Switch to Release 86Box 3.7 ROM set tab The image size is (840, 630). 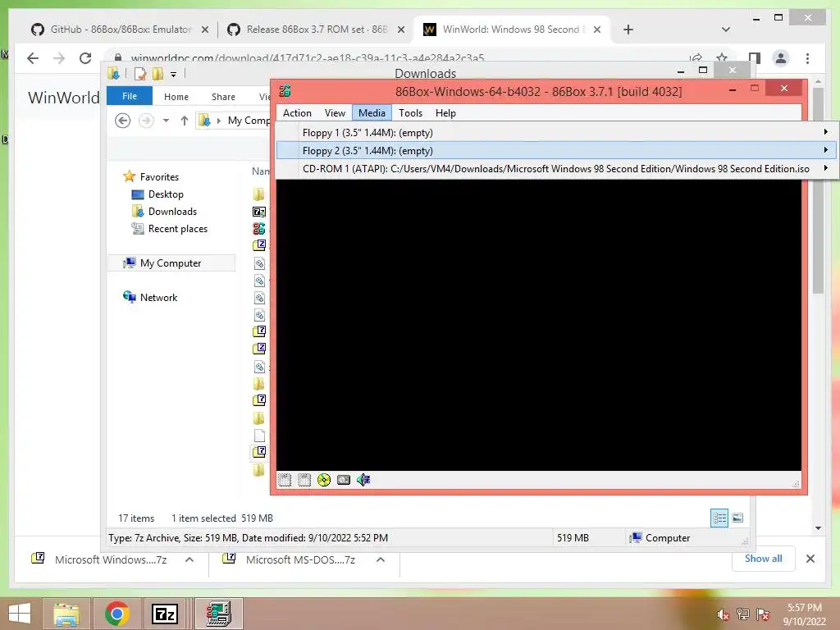click(x=316, y=29)
